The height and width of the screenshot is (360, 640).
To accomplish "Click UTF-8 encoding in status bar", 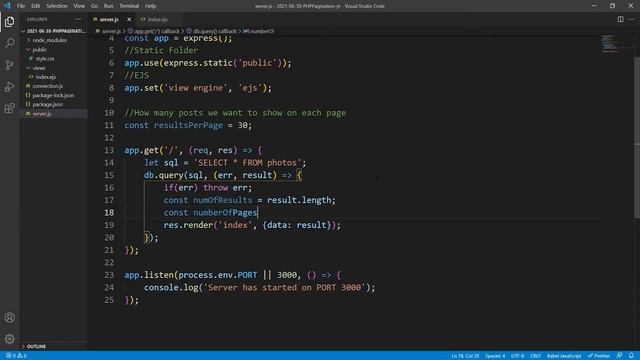I will (517, 356).
